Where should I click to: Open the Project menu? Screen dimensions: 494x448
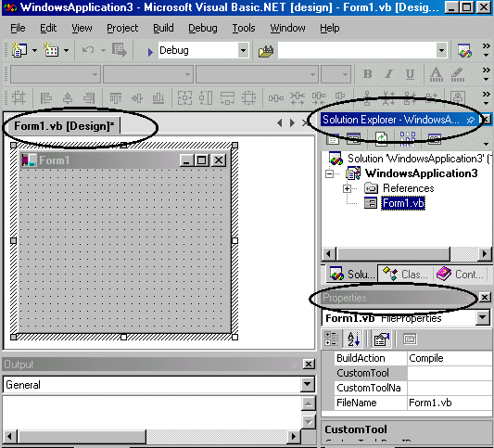[x=122, y=28]
